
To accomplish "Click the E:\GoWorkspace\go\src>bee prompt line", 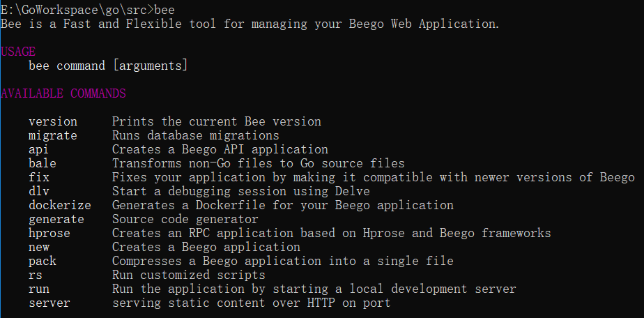I will point(88,10).
